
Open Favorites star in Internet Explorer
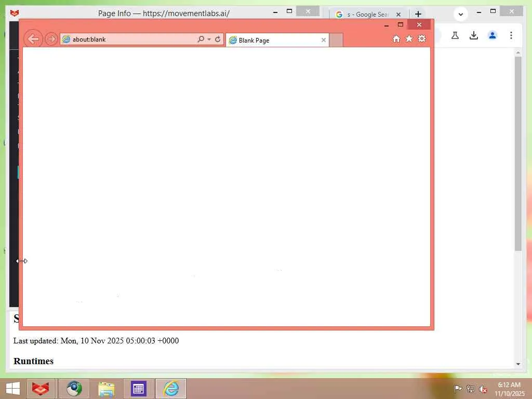409,38
